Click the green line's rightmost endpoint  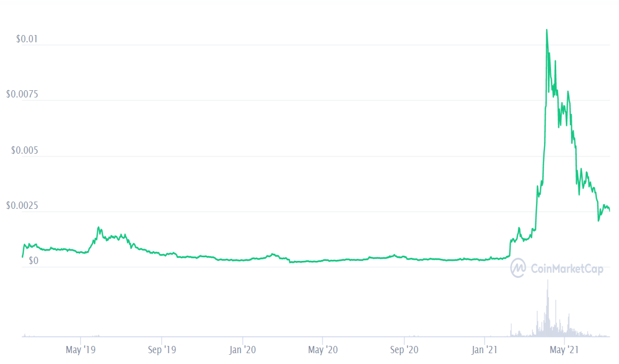coord(610,210)
